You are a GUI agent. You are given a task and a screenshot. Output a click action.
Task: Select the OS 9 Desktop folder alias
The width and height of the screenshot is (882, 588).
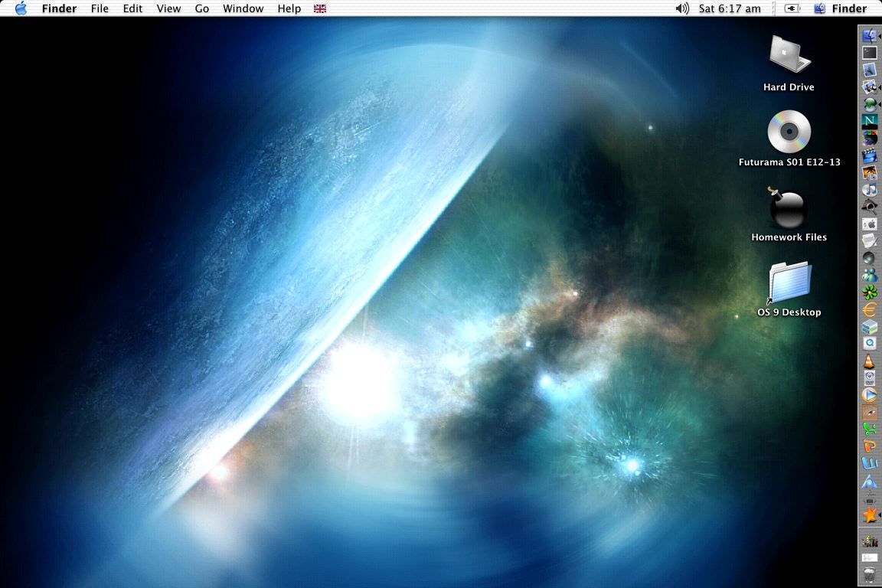click(789, 283)
